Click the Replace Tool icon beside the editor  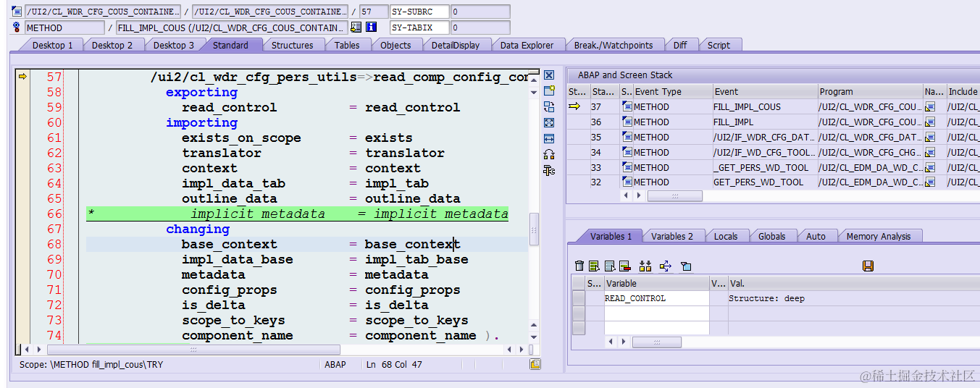point(549,106)
